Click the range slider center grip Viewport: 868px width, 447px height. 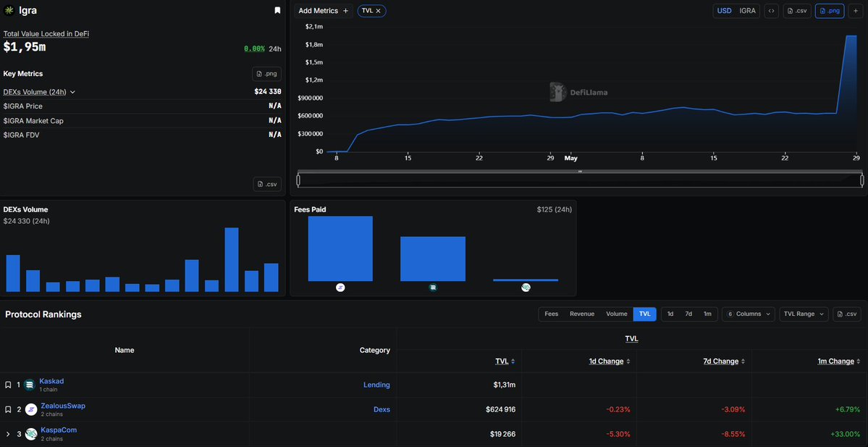pyautogui.click(x=580, y=172)
